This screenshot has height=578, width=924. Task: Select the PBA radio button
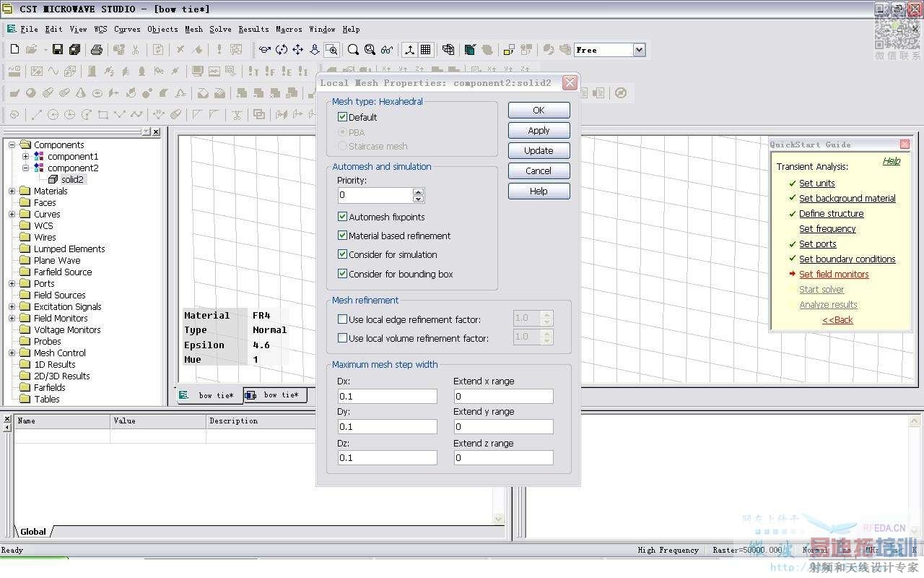(343, 132)
